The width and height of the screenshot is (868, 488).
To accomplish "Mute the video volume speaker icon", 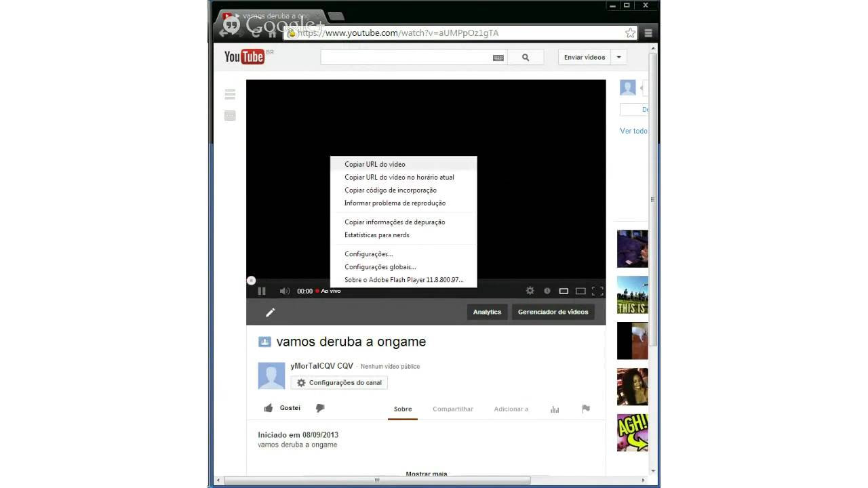I will 285,291.
